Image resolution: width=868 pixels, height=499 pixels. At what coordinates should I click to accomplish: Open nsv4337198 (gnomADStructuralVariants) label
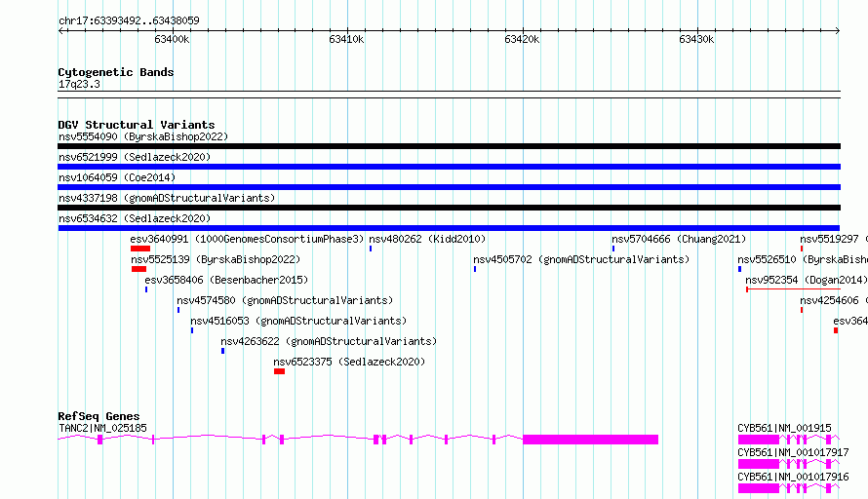167,198
